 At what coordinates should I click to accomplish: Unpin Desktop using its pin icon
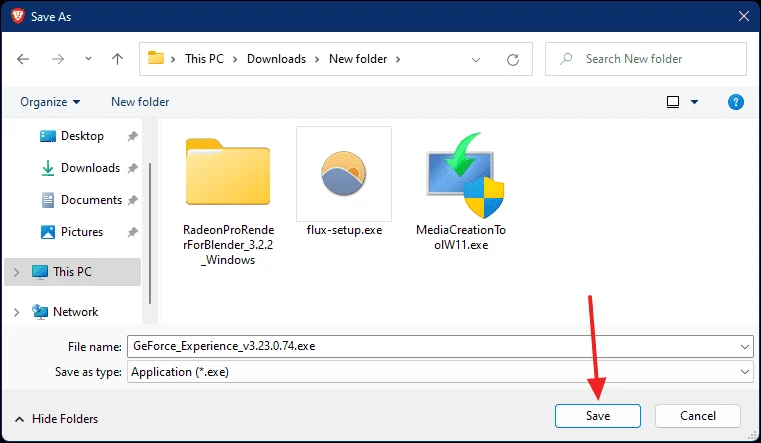tap(132, 136)
